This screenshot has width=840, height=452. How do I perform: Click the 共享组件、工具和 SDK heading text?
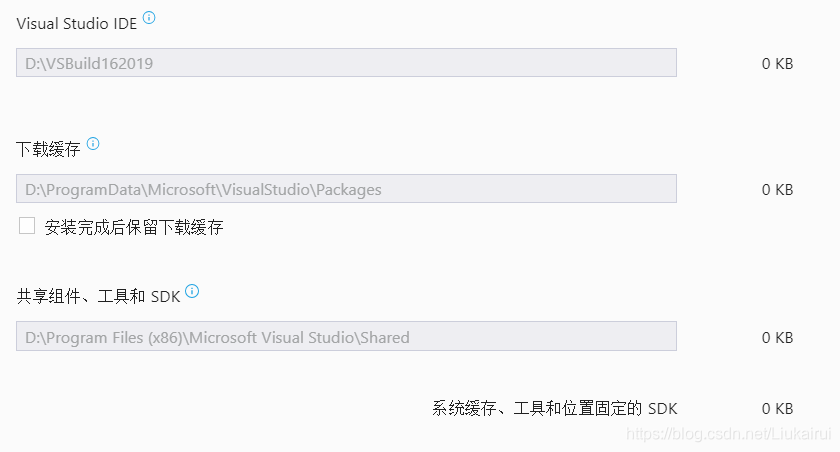coord(98,296)
